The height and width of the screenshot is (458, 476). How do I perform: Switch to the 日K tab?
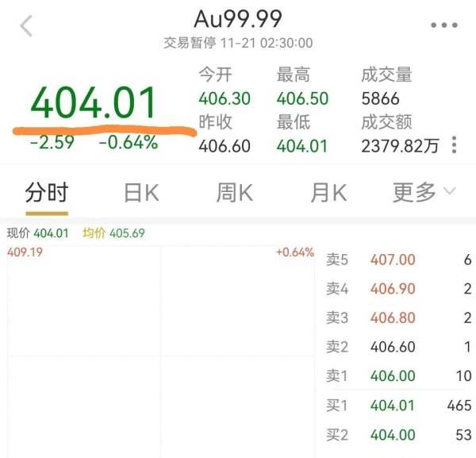coord(141,193)
